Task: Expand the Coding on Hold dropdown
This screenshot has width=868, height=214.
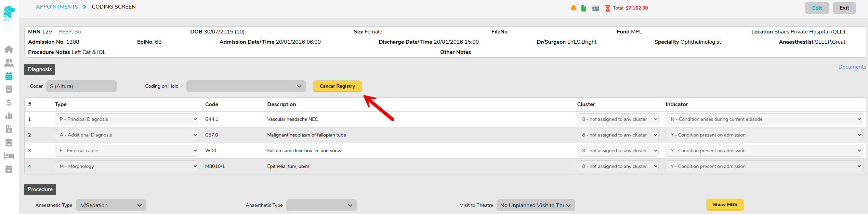Action: pyautogui.click(x=246, y=86)
